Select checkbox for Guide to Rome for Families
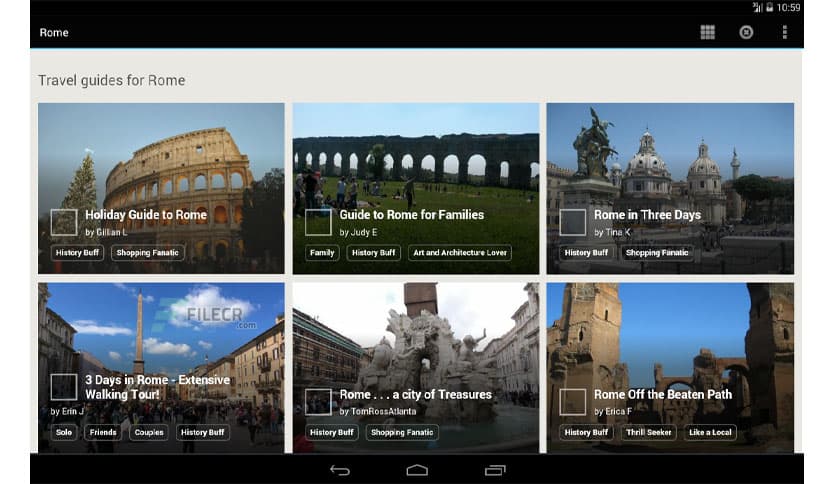The height and width of the screenshot is (484, 836). [x=318, y=222]
